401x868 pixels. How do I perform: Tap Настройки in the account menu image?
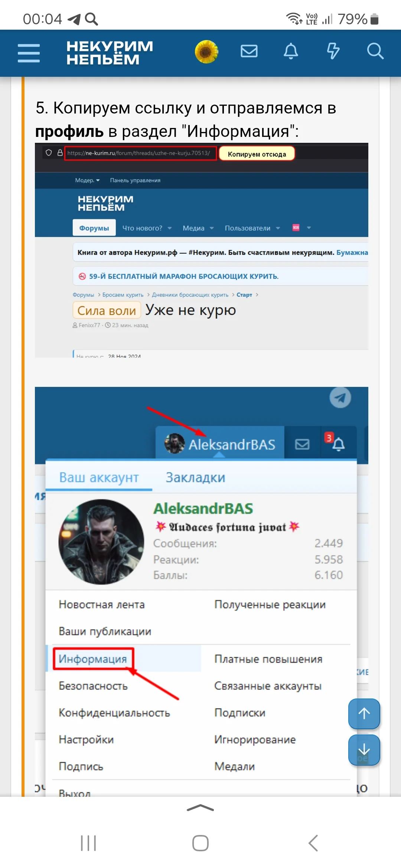pyautogui.click(x=86, y=739)
